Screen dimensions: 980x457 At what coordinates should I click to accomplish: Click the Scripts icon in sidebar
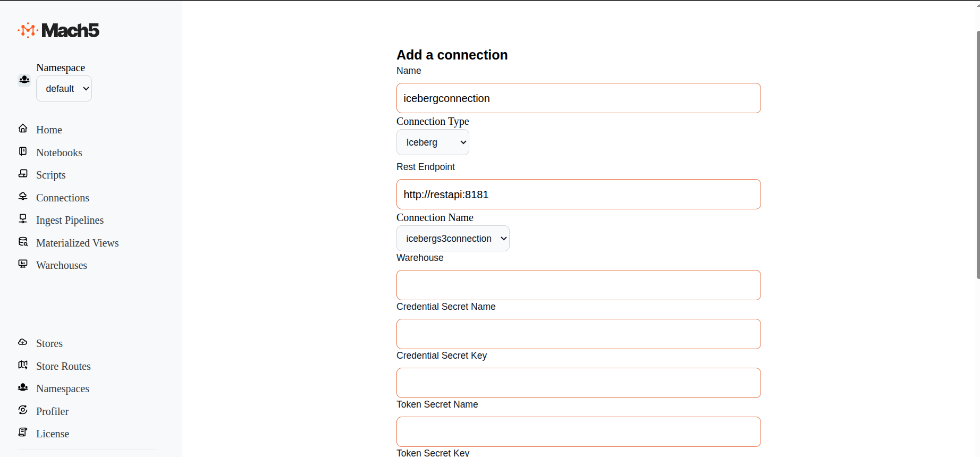coord(23,174)
